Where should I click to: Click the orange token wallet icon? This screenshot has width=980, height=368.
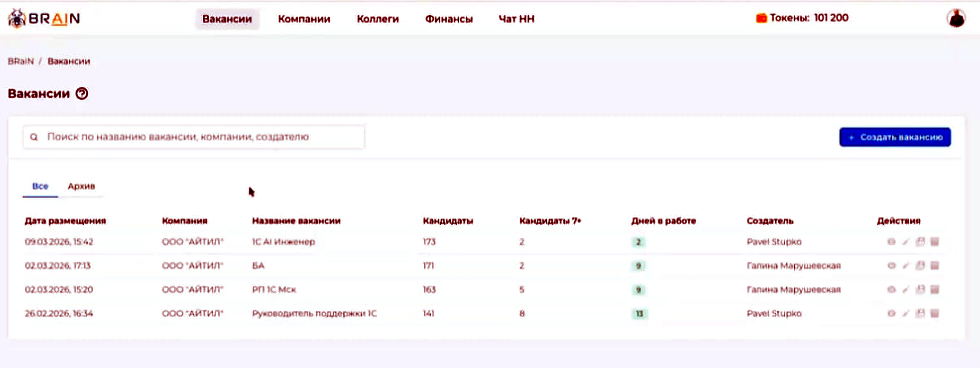(761, 18)
